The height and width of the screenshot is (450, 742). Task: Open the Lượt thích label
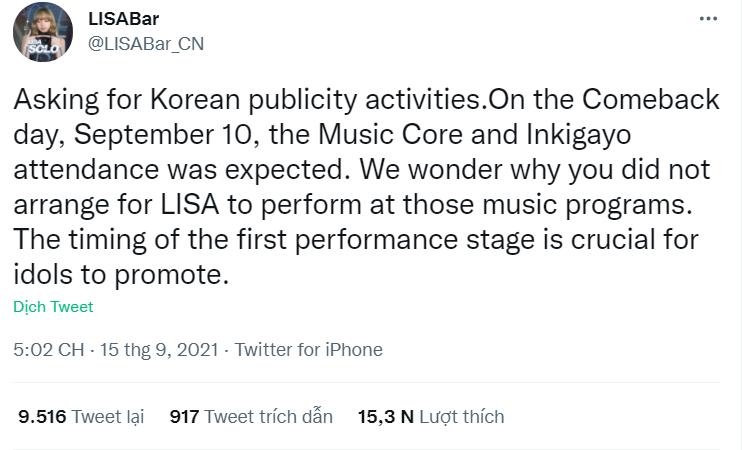click(x=461, y=416)
